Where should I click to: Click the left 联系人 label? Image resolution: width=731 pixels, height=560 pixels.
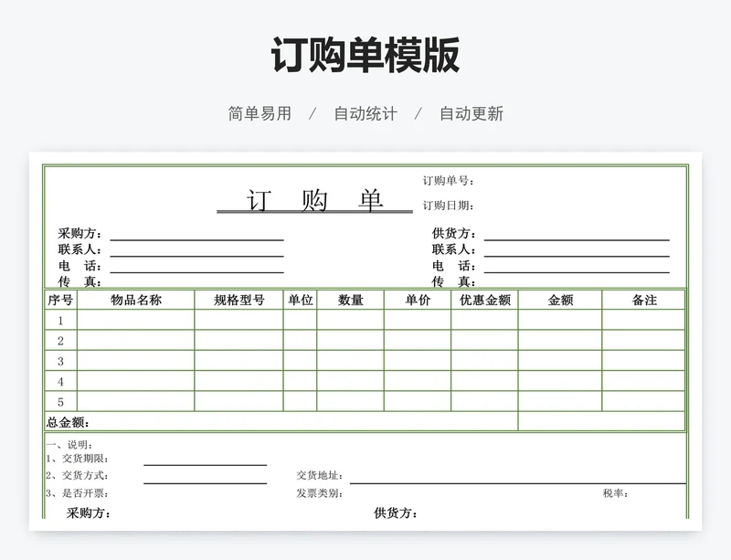(79, 249)
